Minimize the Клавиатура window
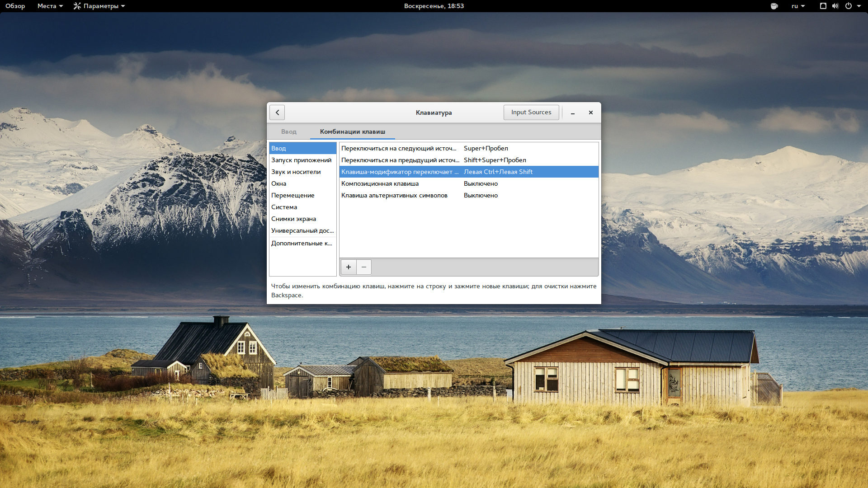The image size is (868, 488). pos(573,113)
